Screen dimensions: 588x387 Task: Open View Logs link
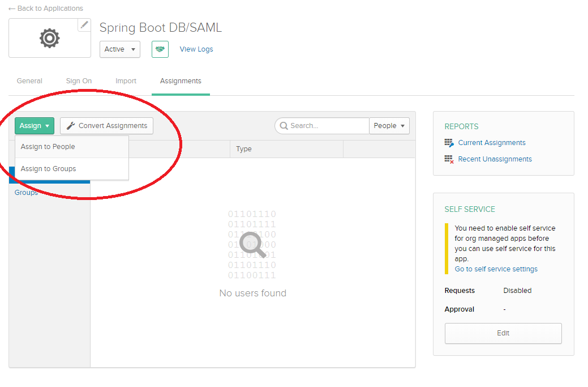coord(196,49)
